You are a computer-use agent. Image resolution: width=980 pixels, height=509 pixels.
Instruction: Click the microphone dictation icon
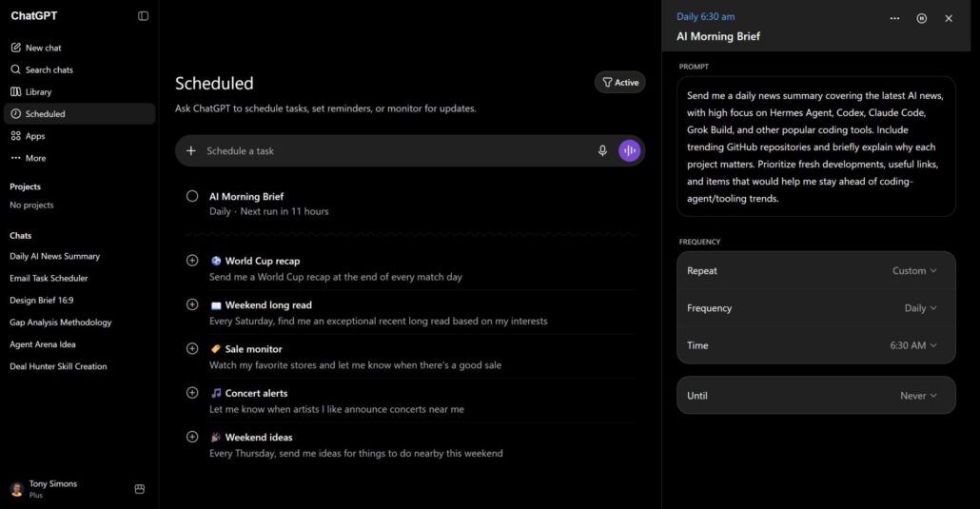click(x=602, y=150)
